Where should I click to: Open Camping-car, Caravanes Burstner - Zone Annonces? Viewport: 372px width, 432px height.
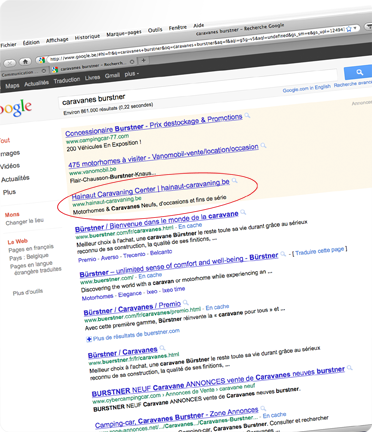coord(177,418)
